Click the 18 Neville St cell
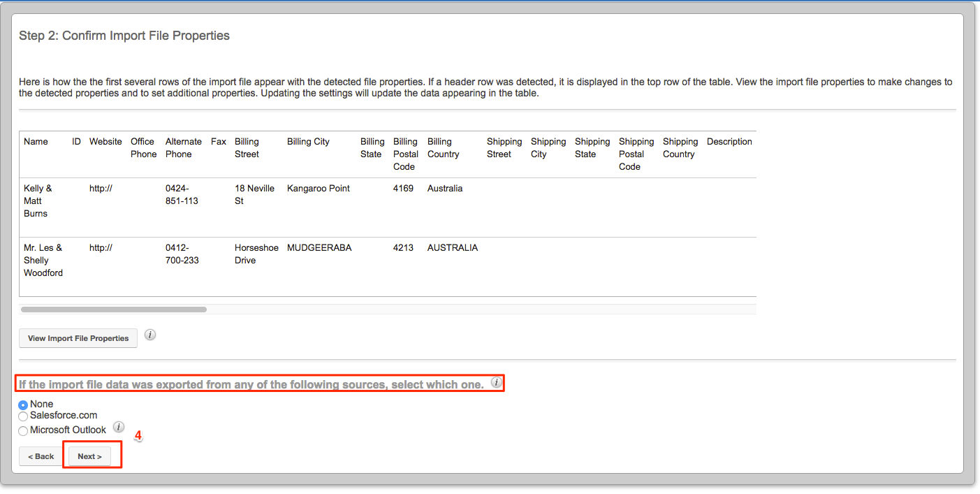Image resolution: width=980 pixels, height=494 pixels. [254, 194]
